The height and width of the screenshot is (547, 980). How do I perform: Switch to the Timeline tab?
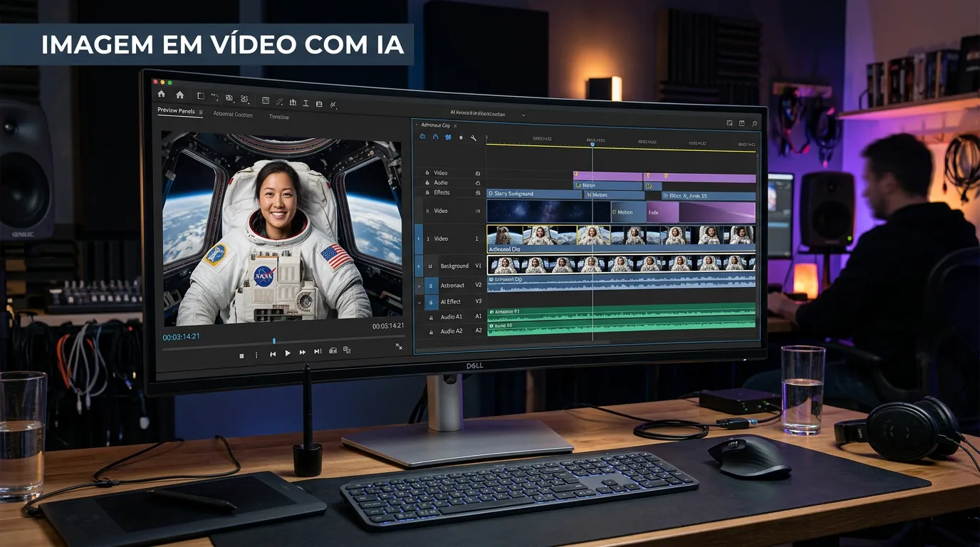(x=279, y=117)
